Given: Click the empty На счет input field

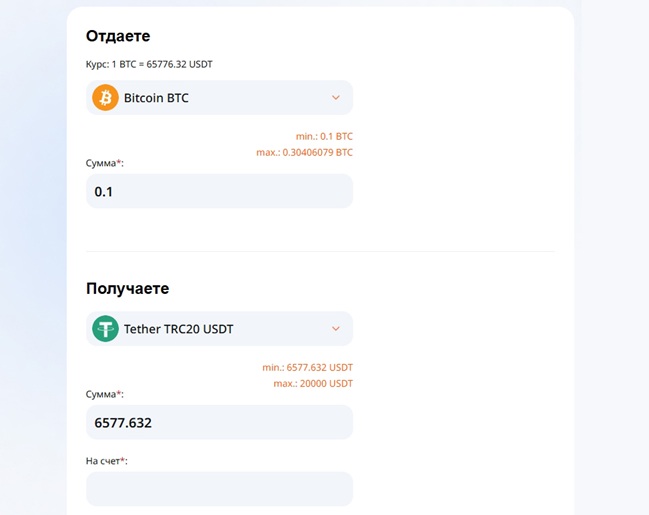Looking at the screenshot, I should pyautogui.click(x=219, y=489).
